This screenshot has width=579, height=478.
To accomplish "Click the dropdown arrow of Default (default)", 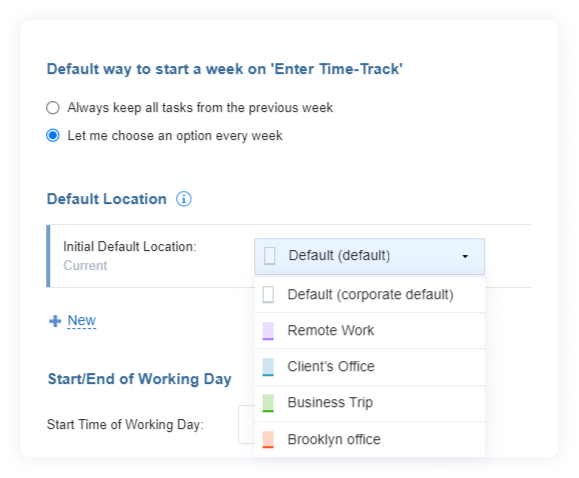I will pyautogui.click(x=465, y=256).
